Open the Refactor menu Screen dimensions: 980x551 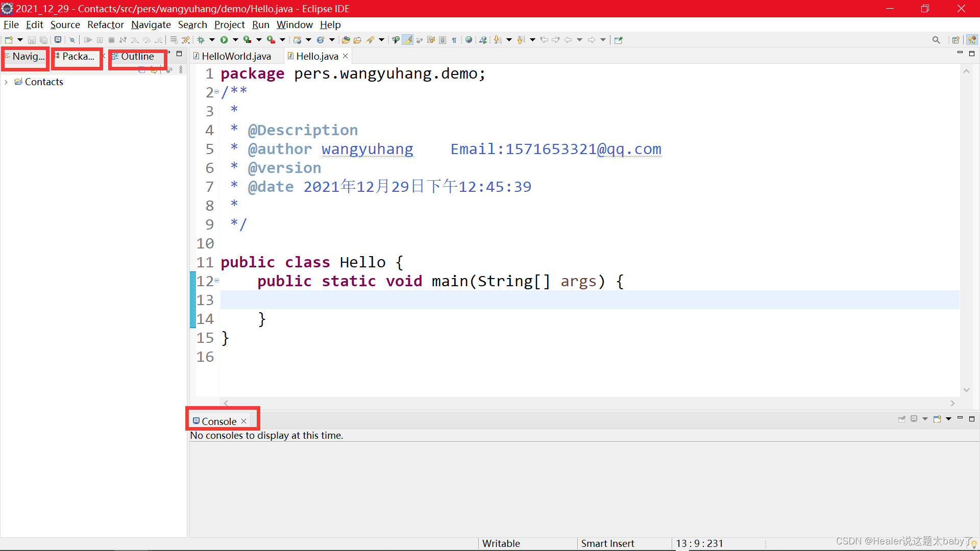105,24
